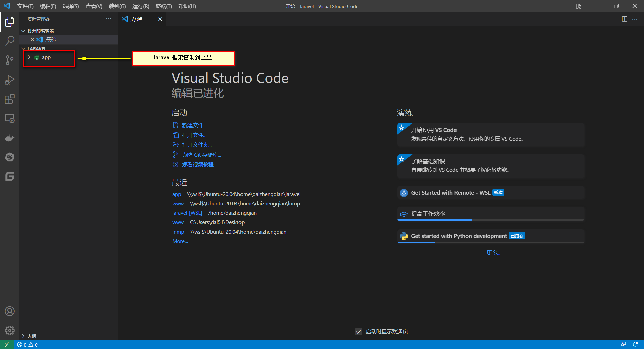Open the Docker view icon
Screen dimensions: 644x349
coord(10,138)
